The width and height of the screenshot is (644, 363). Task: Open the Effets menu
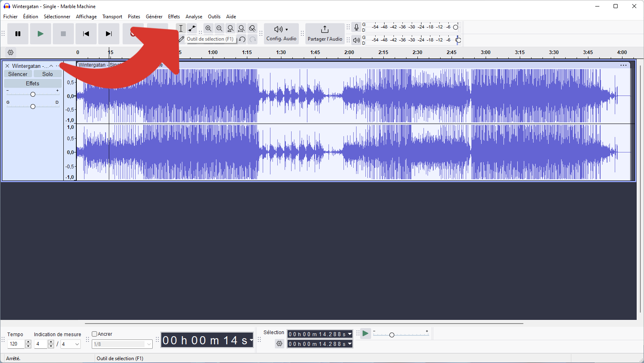point(174,17)
